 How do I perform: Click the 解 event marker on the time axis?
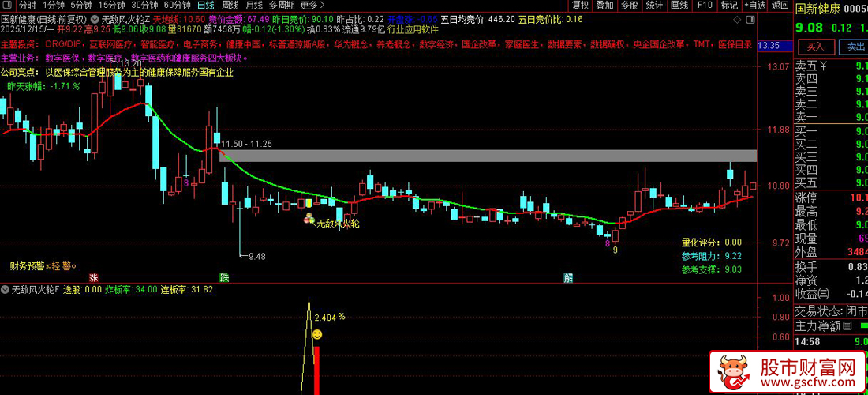568,277
